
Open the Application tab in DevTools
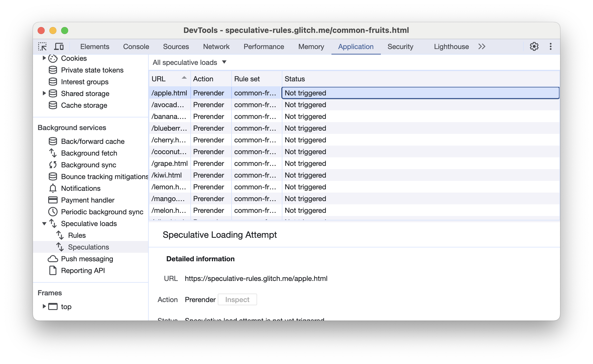355,47
